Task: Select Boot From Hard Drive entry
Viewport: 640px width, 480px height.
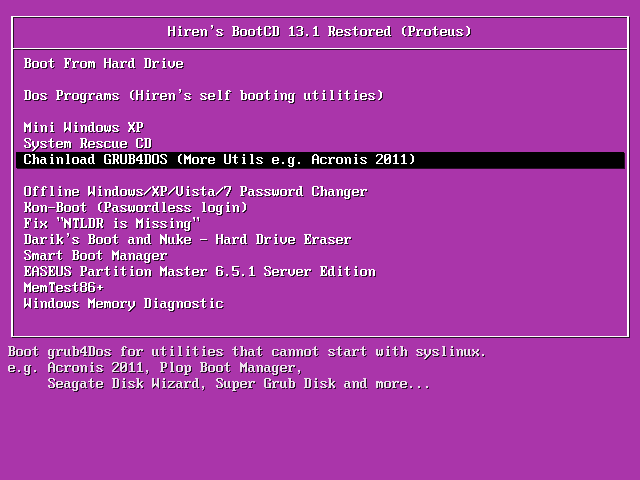Action: 104,64
